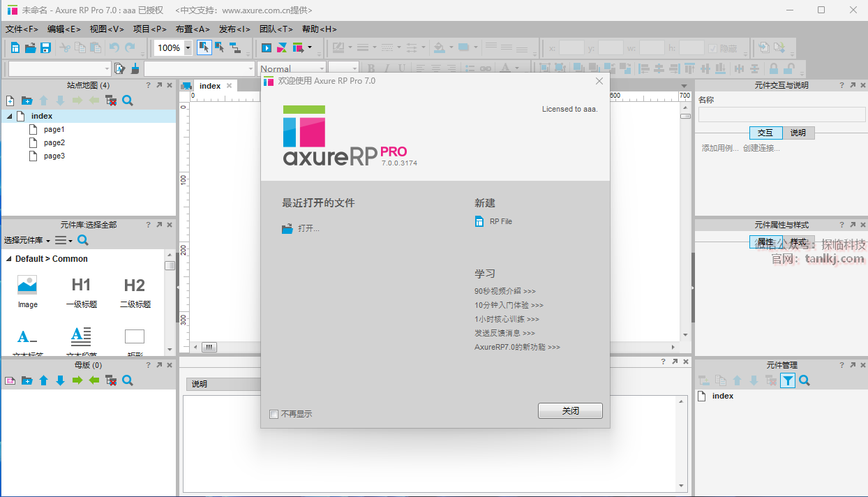
Task: Open the 100% zoom dropdown
Action: pyautogui.click(x=188, y=48)
